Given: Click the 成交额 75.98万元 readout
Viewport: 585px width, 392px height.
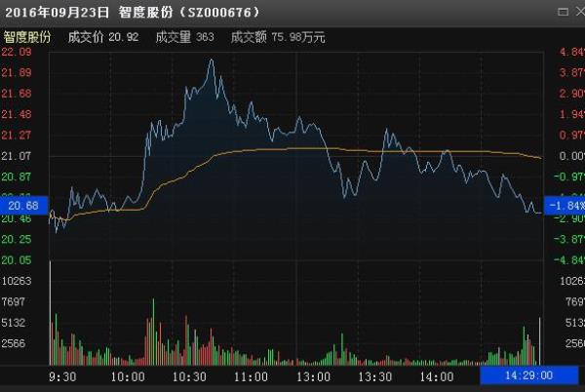Looking at the screenshot, I should coord(278,36).
